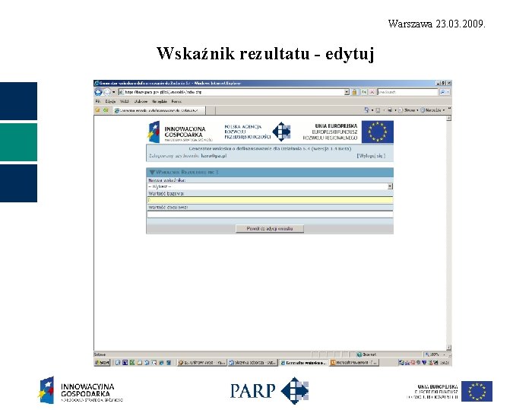
Task: Open the 100% zoom level control
Action: [x=435, y=354]
